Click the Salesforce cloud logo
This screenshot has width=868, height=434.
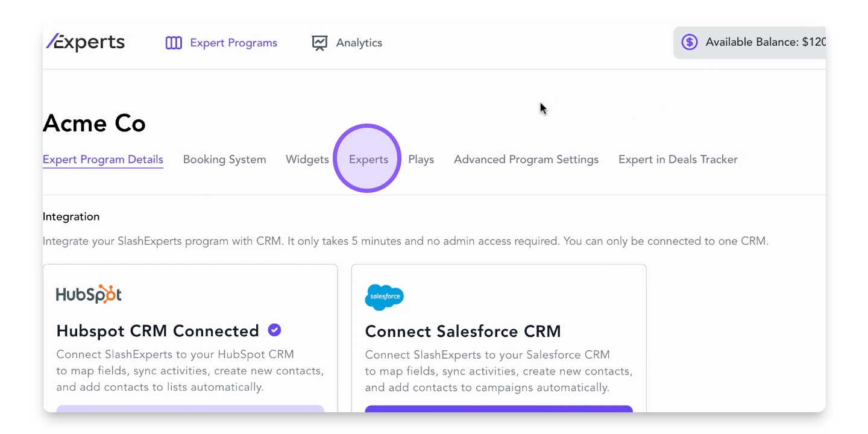384,297
